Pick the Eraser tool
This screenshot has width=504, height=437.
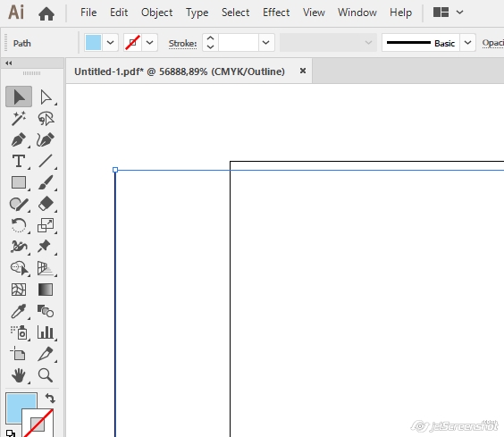click(x=46, y=204)
